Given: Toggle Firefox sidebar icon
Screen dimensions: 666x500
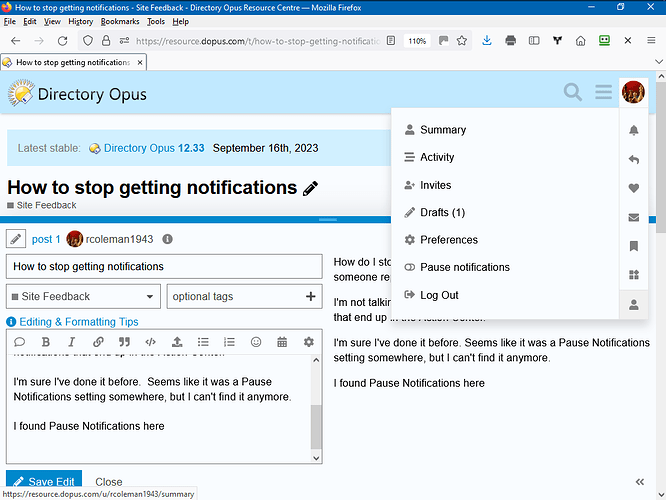Looking at the screenshot, I should coord(534,41).
